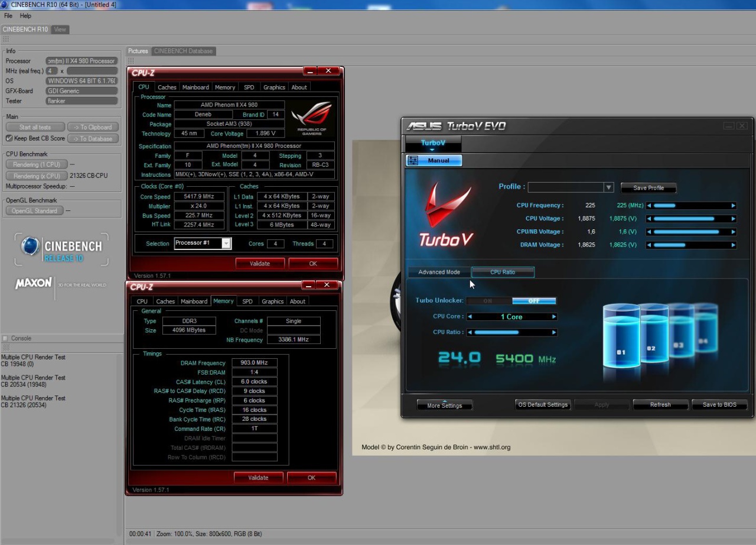
Task: Click the GFX-Board field
Action: 82,91
